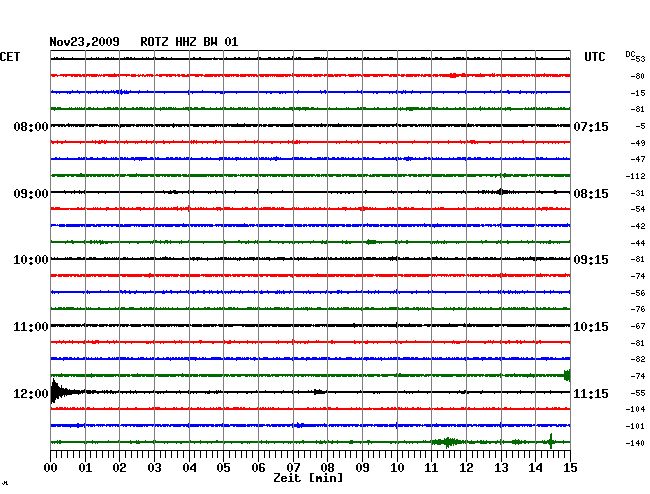Image resolution: width=650 pixels, height=494 pixels.
Task: Click the 11:15 UTC time label
Action: coord(591,394)
